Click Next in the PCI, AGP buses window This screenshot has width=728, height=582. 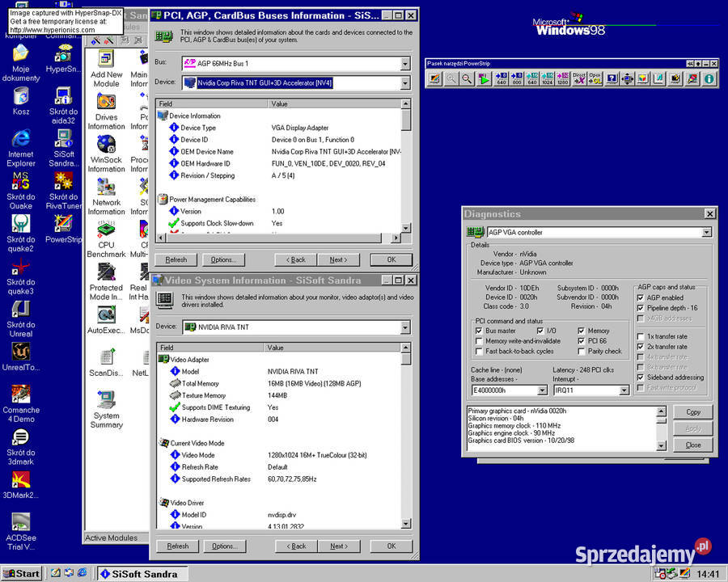pyautogui.click(x=338, y=260)
